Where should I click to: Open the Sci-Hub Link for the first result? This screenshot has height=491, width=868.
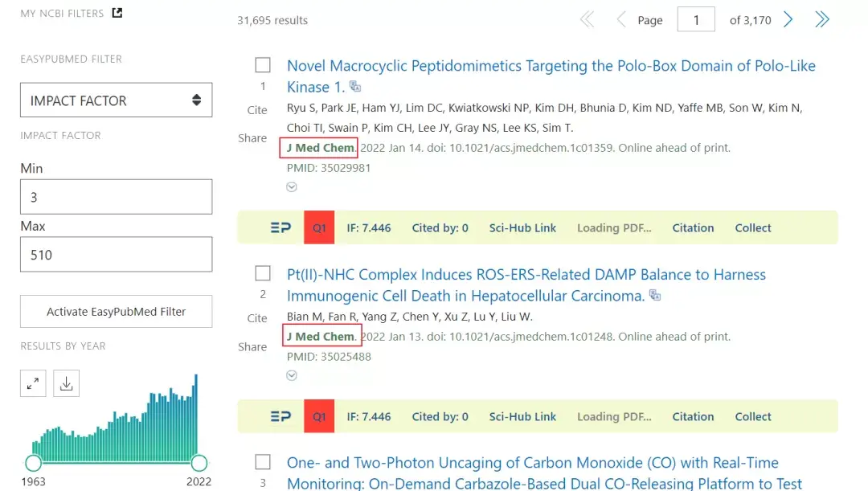(x=522, y=227)
